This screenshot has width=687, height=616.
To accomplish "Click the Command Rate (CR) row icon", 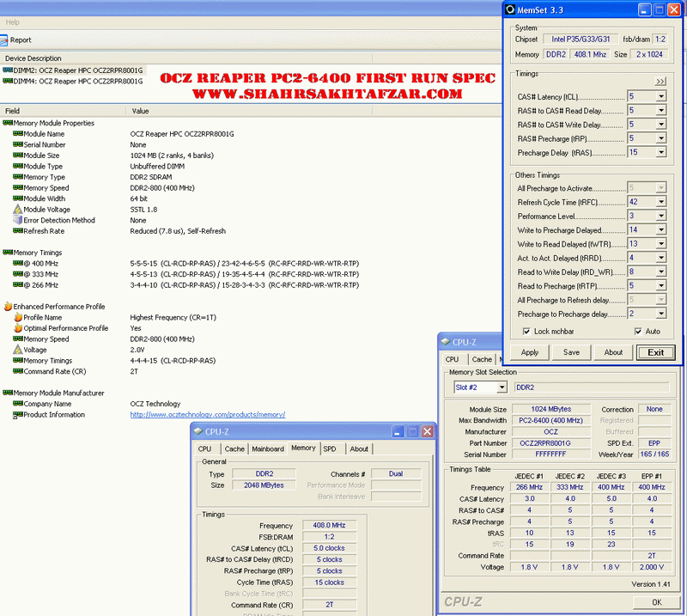I will click(17, 371).
